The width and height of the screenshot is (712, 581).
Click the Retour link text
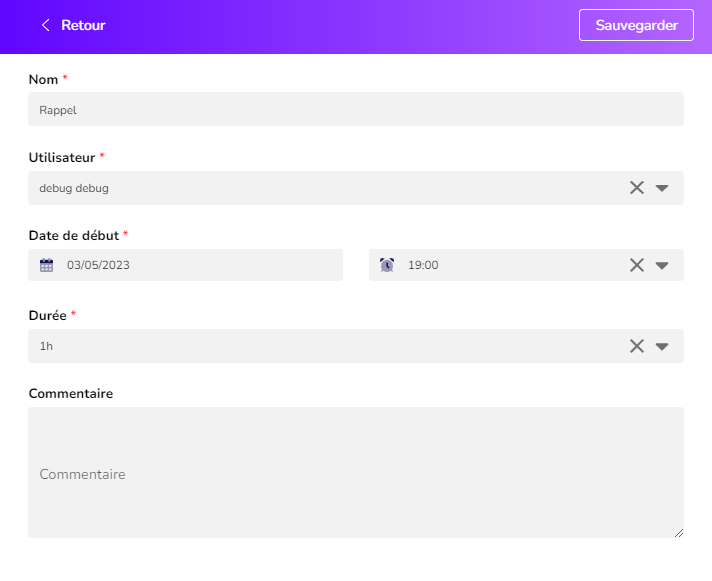(83, 25)
